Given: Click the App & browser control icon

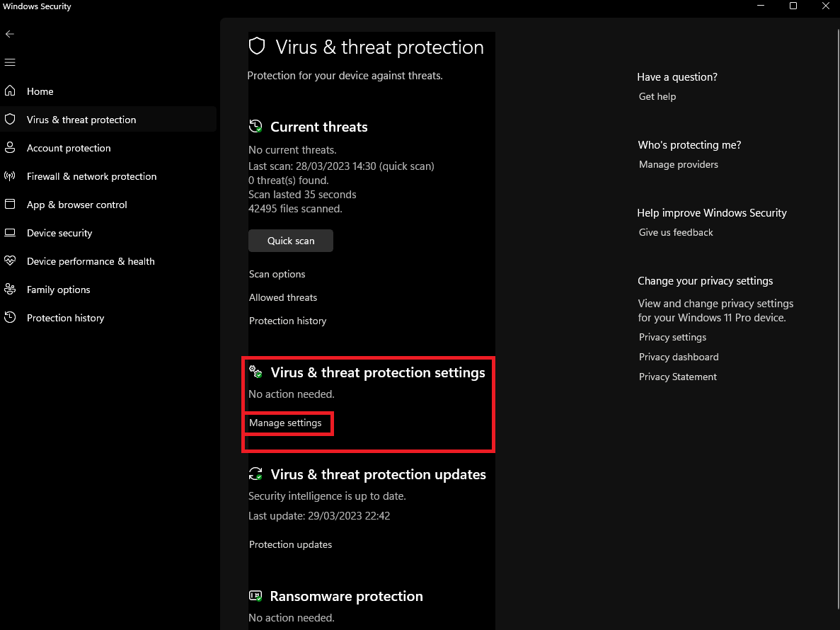Looking at the screenshot, I should pos(10,205).
